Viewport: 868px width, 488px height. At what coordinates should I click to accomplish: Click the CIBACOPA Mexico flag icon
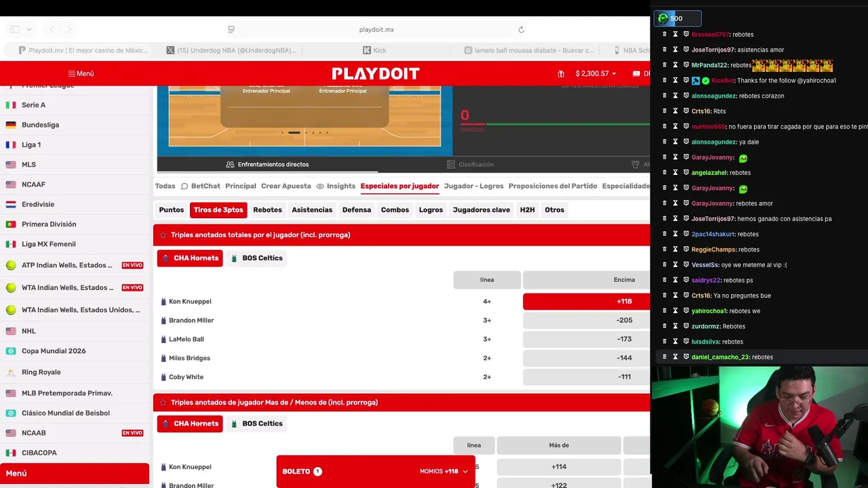pos(11,453)
